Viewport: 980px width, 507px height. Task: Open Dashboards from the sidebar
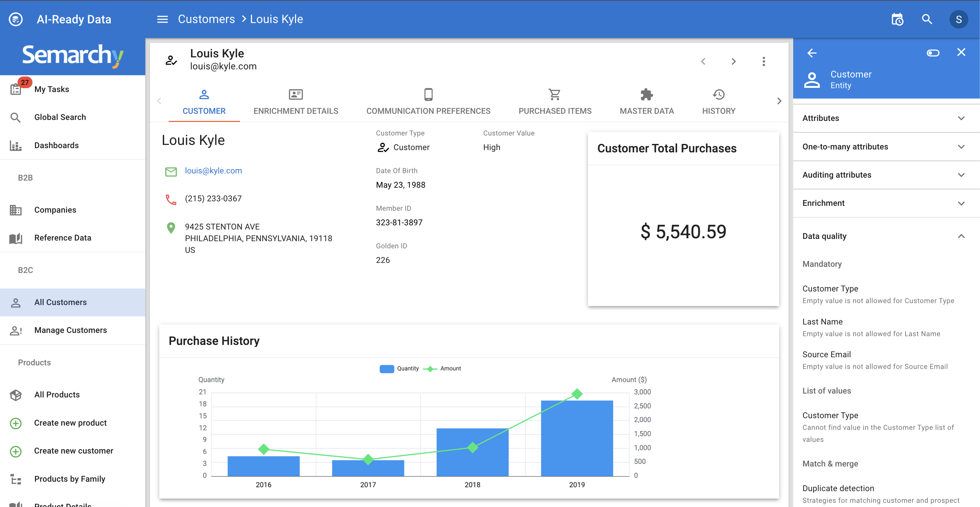tap(56, 145)
